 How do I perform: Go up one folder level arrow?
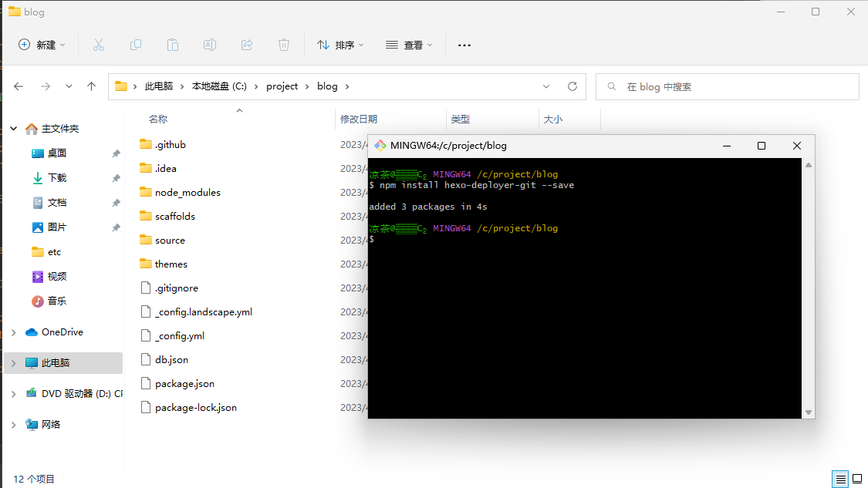pyautogui.click(x=91, y=86)
